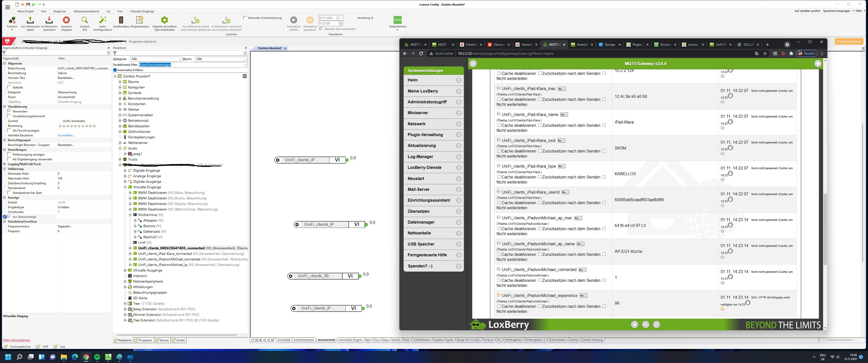The height and width of the screenshot is (363, 868).
Task: Collapse Virtuelle Eingänge tree node
Action: (125, 187)
